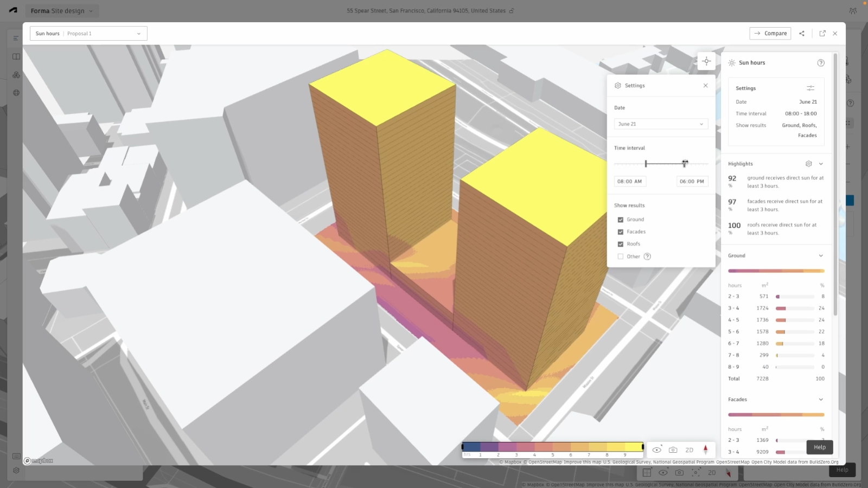Screen dimensions: 868x488
Task: Open the June 21 date dropdown
Action: pos(661,124)
